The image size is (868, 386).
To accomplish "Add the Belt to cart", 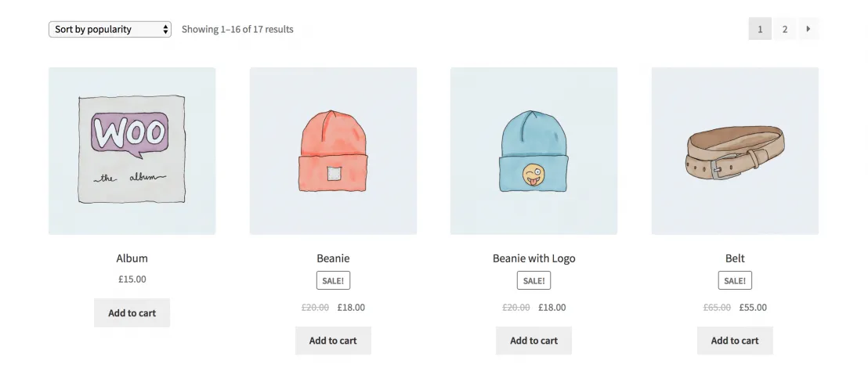I will pos(735,341).
